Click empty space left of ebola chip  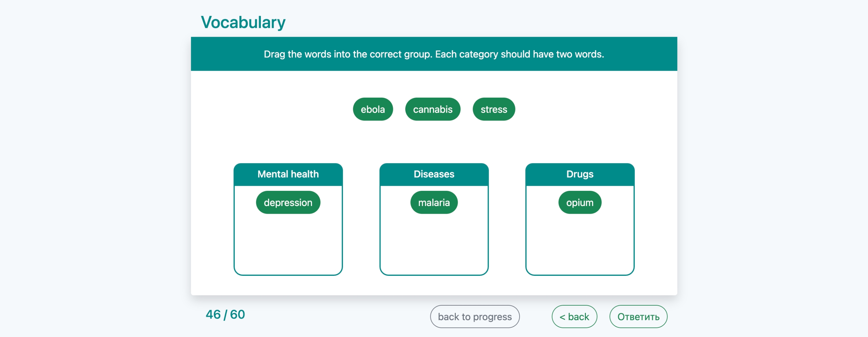273,109
